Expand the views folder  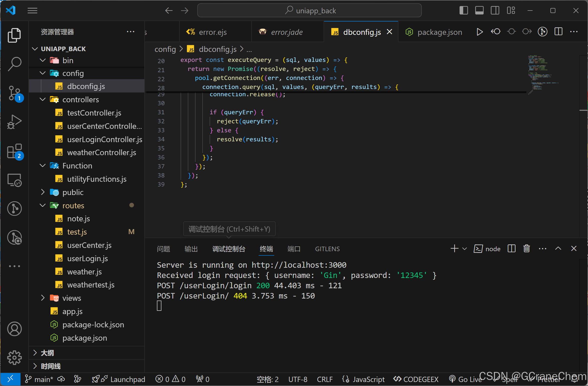43,298
